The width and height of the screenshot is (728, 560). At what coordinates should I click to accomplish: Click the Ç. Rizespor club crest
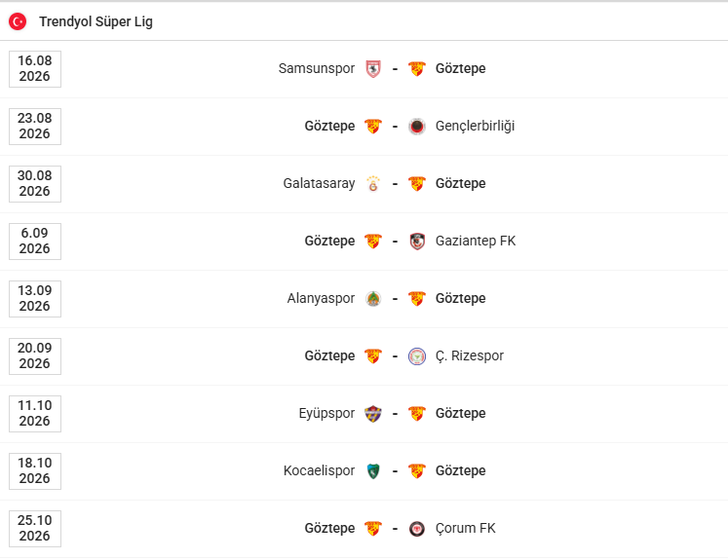(417, 356)
